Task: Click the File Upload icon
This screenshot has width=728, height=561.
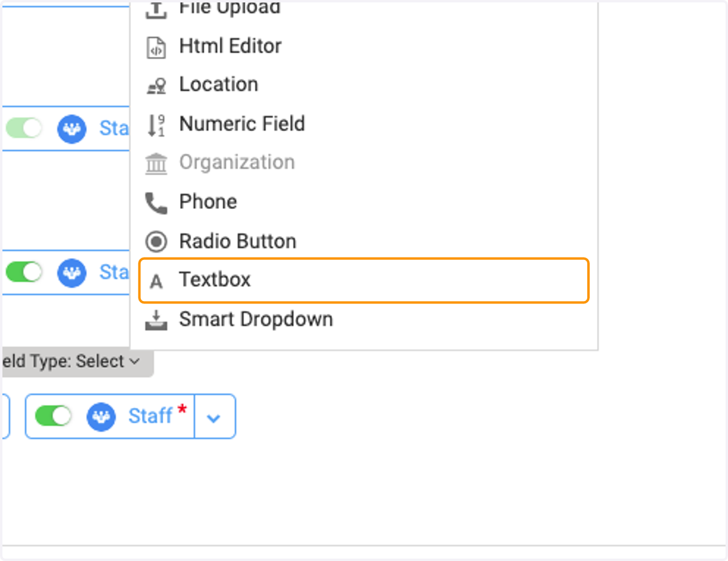Action: [156, 10]
